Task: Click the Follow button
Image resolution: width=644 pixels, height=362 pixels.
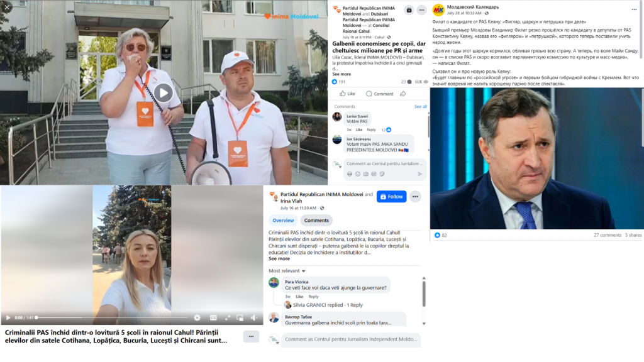Action: click(391, 197)
